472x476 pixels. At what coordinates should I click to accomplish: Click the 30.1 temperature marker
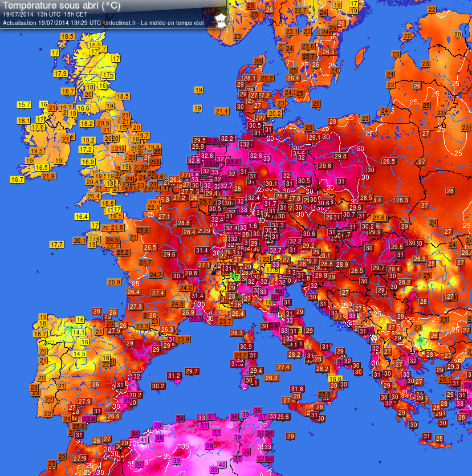point(271,184)
